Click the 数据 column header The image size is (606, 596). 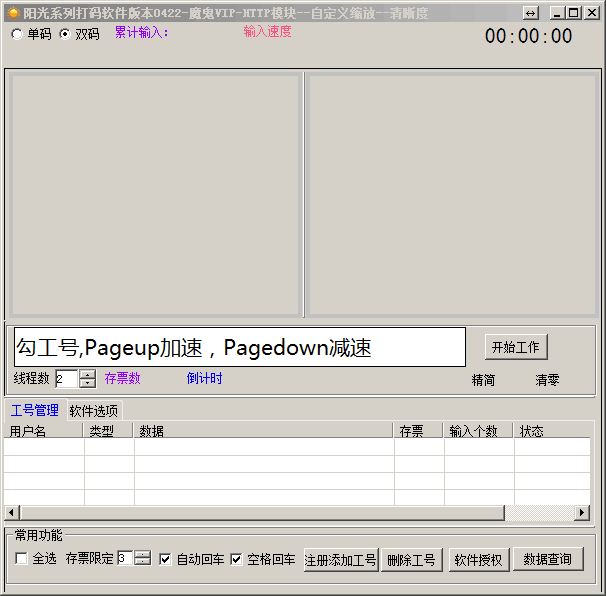coord(263,431)
